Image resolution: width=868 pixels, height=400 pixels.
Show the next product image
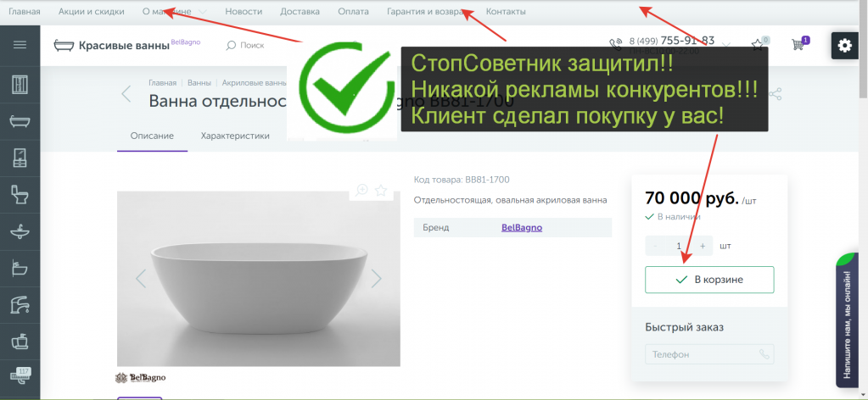[x=377, y=278]
